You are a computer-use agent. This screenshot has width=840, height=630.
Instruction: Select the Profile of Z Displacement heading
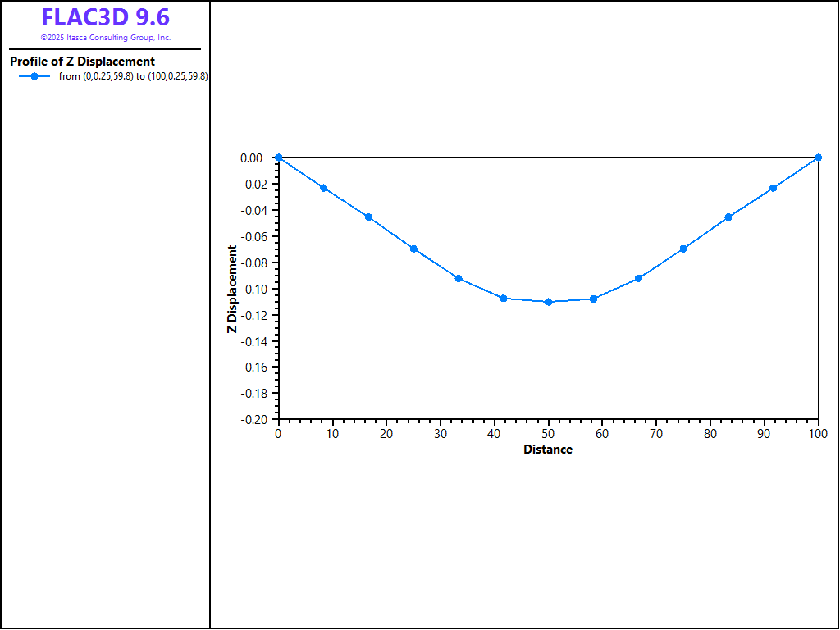click(x=82, y=62)
